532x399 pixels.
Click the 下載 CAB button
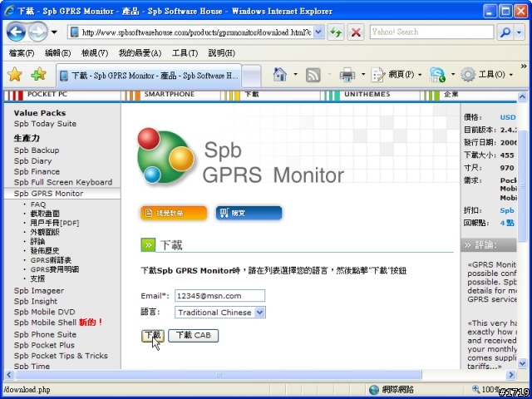(x=194, y=336)
